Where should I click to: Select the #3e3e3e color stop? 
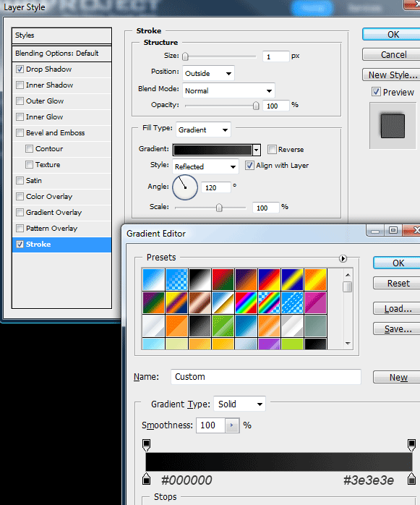tap(411, 479)
